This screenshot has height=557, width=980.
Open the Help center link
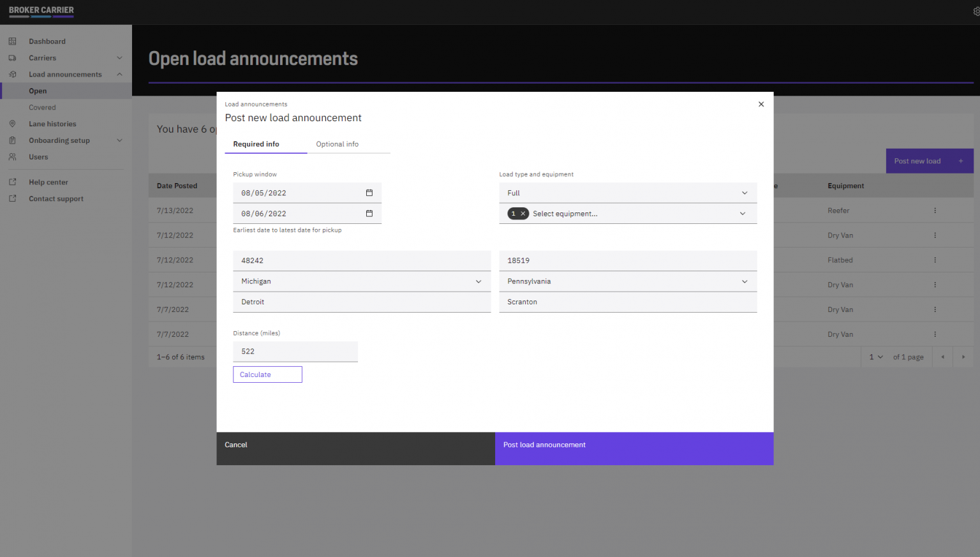48,182
